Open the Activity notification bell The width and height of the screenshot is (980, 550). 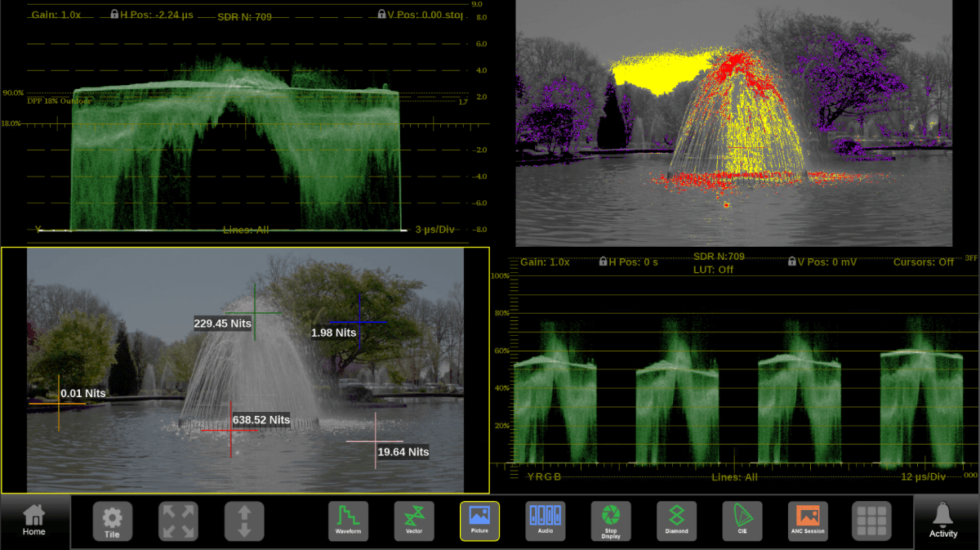(943, 521)
